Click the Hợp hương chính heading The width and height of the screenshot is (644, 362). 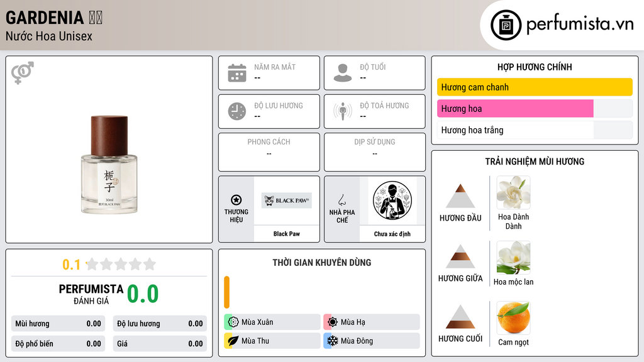tap(535, 67)
